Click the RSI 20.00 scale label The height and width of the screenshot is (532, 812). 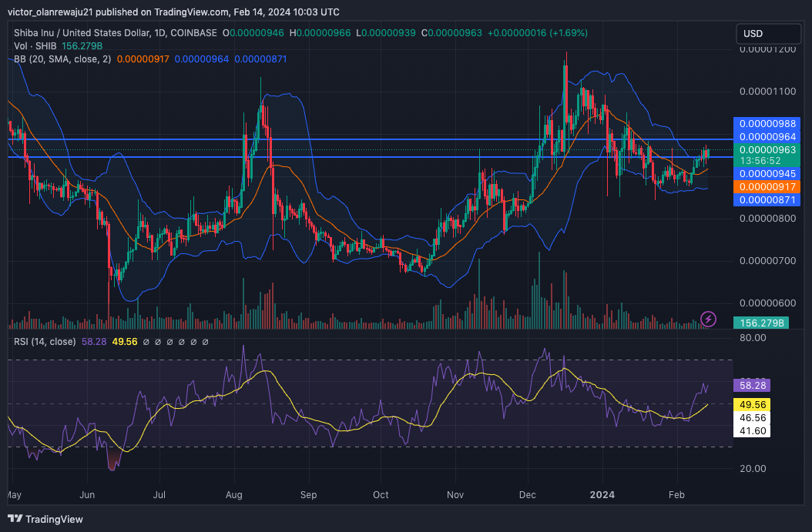coord(753,468)
